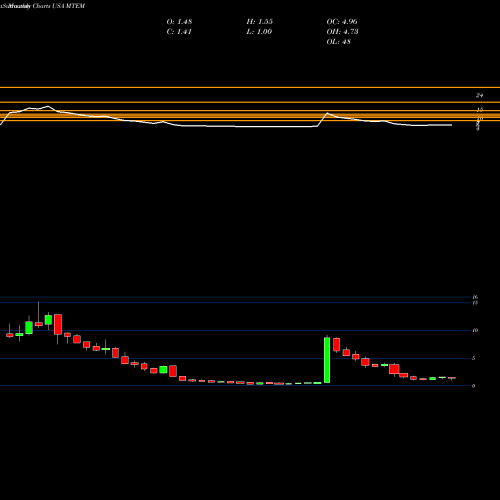This screenshot has height=500, width=500.
Task: Click the 'OH: 4.73' value
Action: (342, 32)
